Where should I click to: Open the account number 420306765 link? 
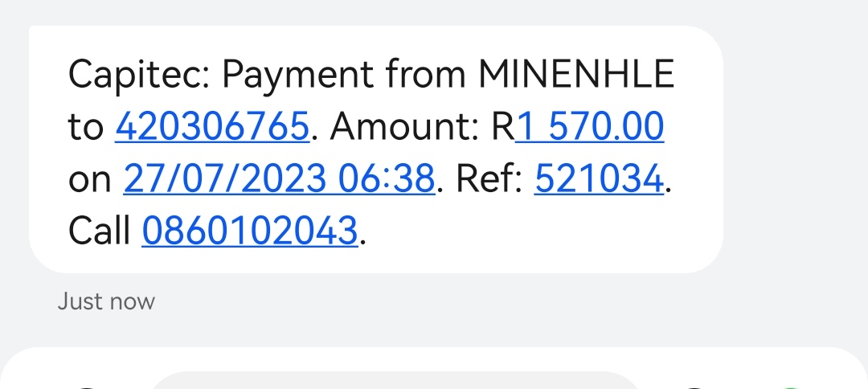pos(212,127)
